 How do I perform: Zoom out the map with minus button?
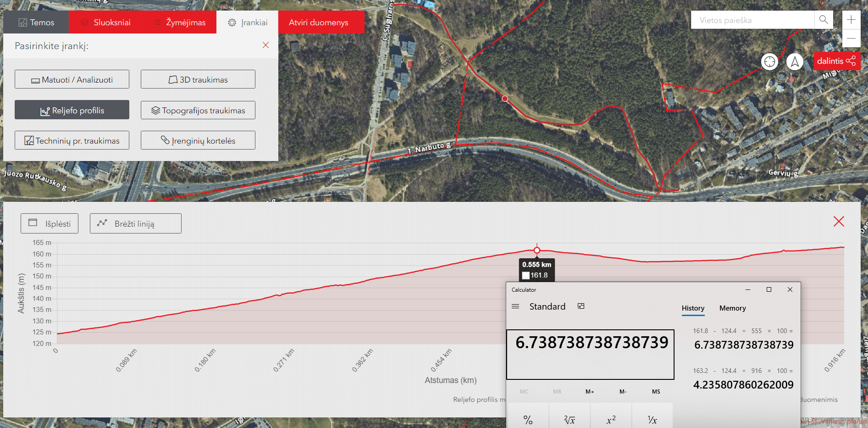click(x=851, y=38)
